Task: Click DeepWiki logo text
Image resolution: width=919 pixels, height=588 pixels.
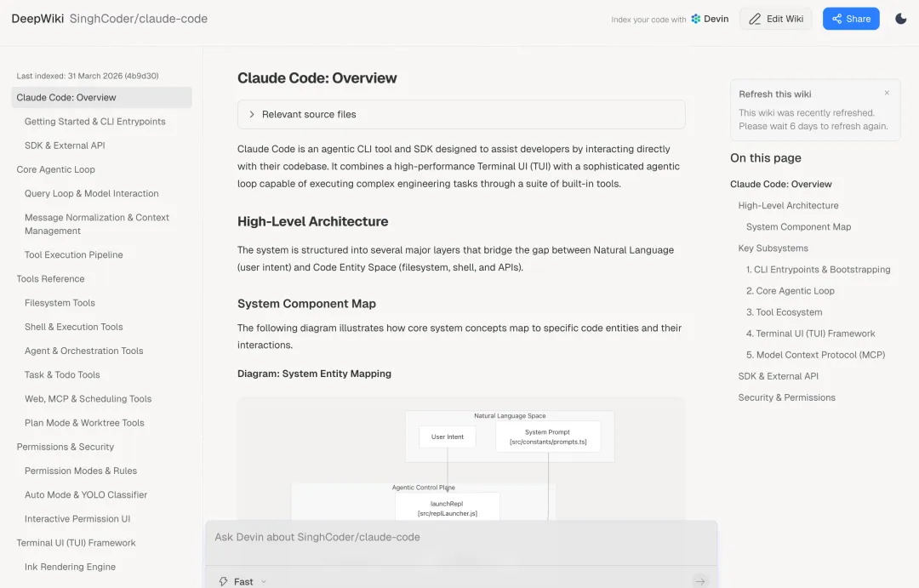Action: click(x=37, y=19)
